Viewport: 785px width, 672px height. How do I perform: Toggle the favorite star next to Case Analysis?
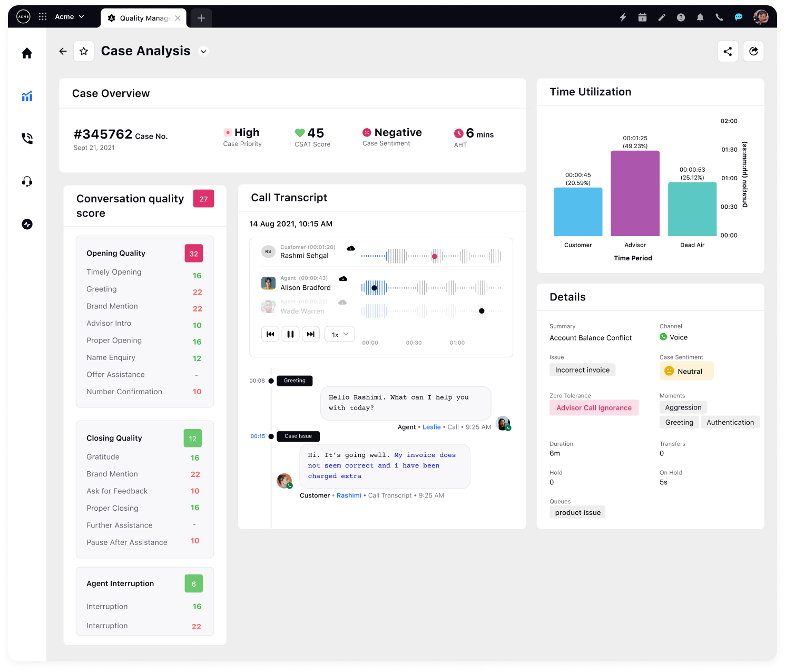[84, 51]
